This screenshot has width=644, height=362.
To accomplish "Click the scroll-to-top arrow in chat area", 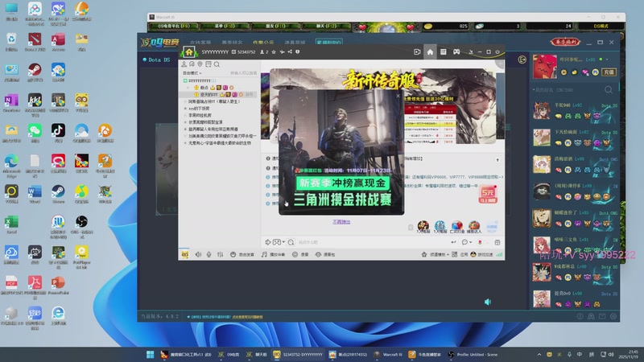I will [x=497, y=160].
